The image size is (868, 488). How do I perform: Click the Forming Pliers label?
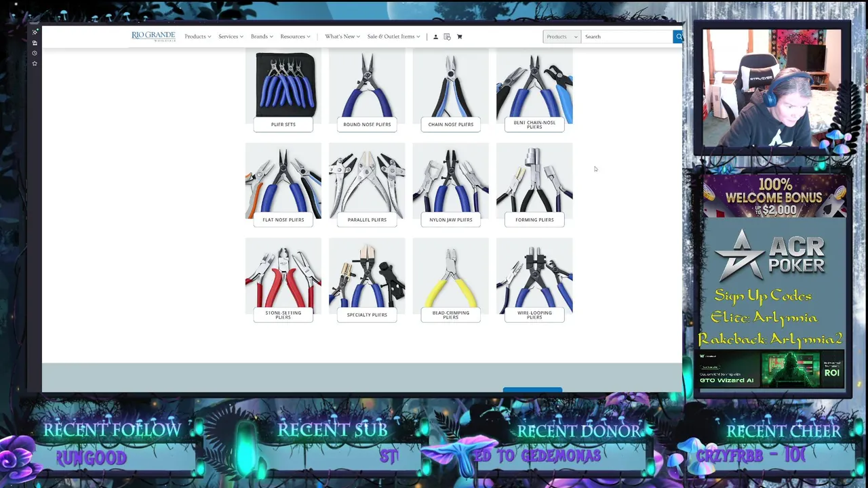(534, 220)
